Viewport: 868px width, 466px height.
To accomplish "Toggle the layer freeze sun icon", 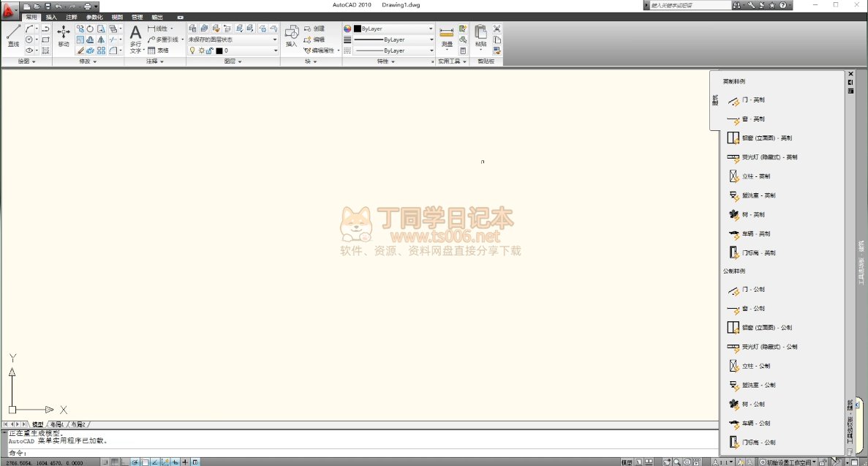I will click(201, 50).
